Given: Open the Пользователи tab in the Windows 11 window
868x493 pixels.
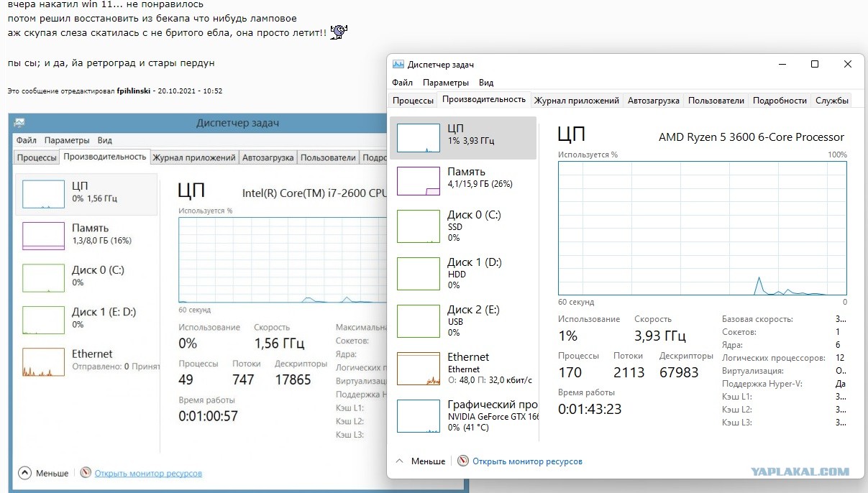Looking at the screenshot, I should pos(716,101).
